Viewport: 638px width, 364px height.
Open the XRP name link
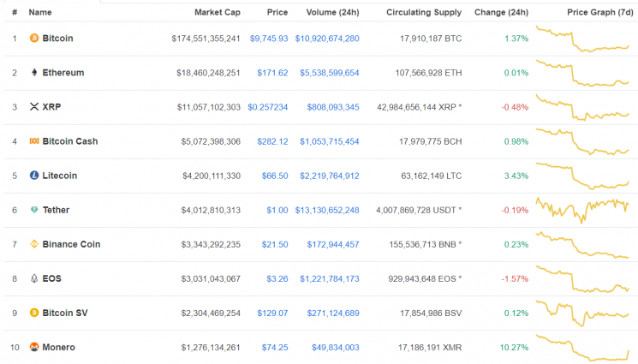point(51,107)
